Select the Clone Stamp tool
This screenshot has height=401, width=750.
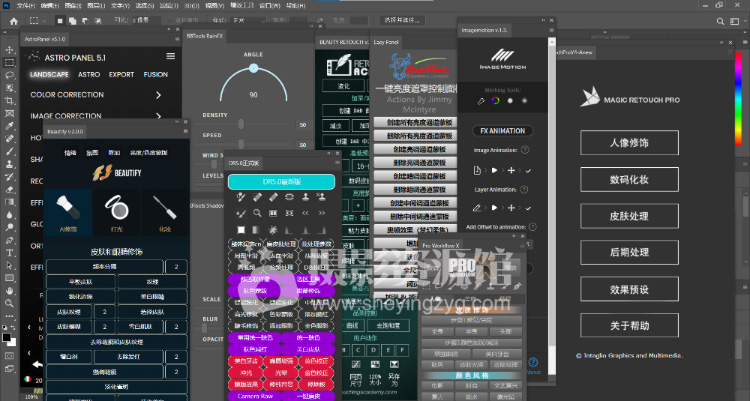tap(9, 164)
